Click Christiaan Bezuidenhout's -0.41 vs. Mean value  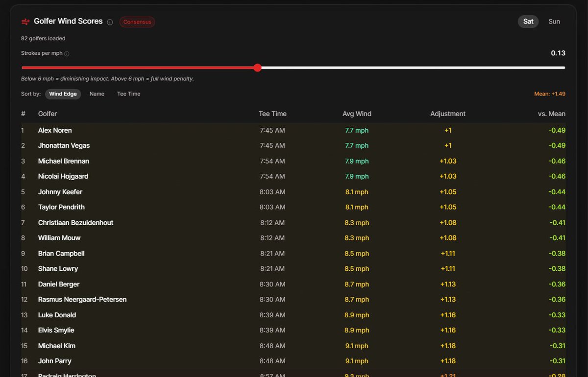pos(557,223)
